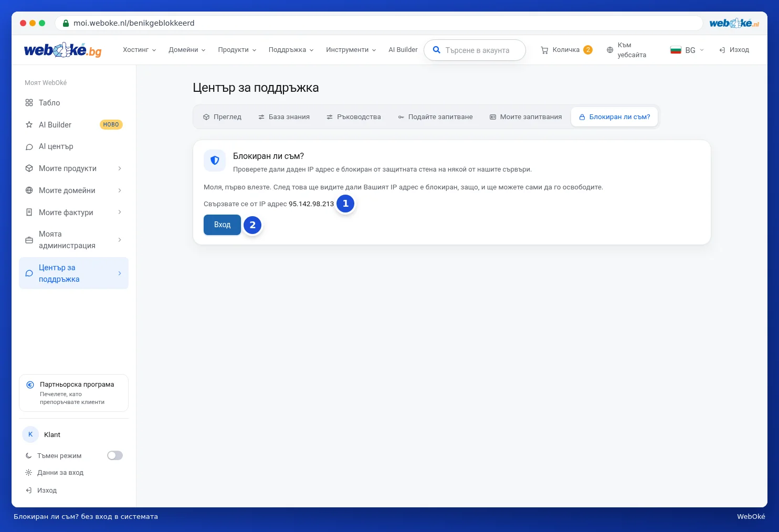Viewport: 779px width, 532px height.
Task: Open the BG language selector
Action: click(x=687, y=50)
